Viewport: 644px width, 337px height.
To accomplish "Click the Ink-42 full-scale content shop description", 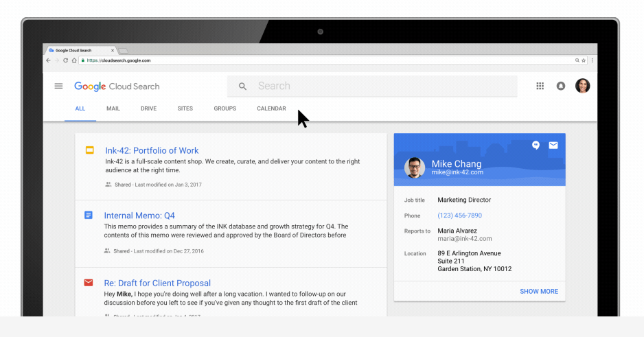I will [233, 166].
